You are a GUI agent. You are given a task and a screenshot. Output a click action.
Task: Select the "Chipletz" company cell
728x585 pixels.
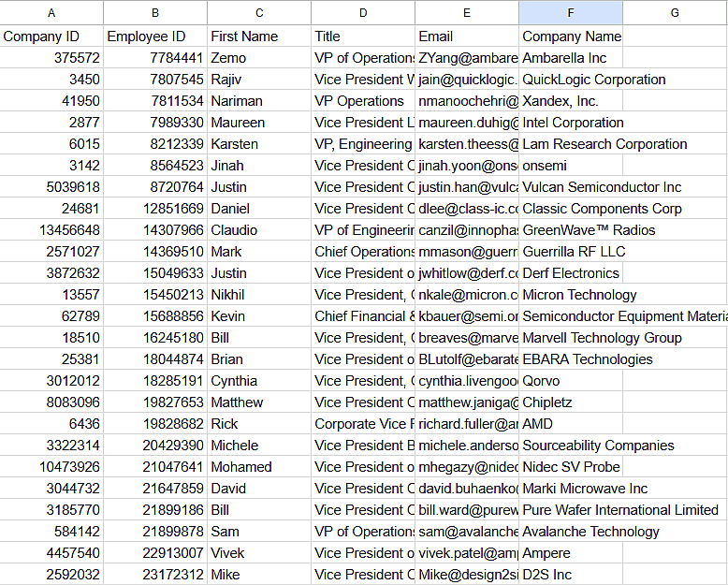(x=571, y=402)
